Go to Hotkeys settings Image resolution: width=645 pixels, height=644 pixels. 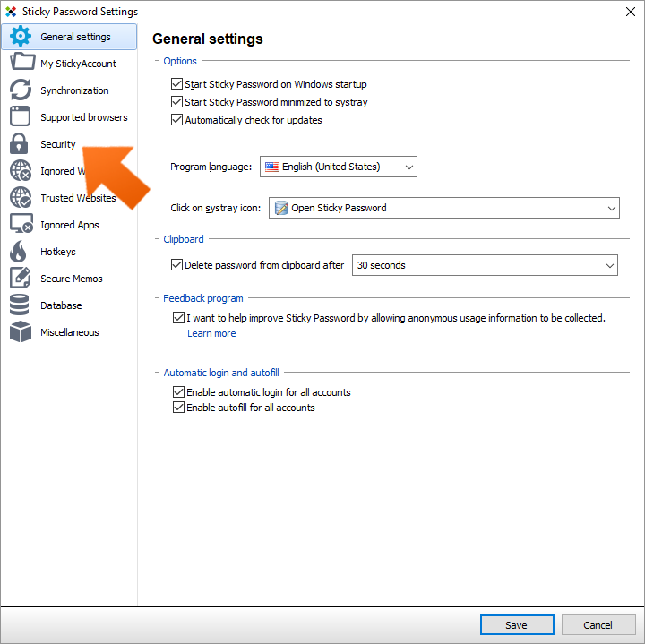(x=70, y=252)
